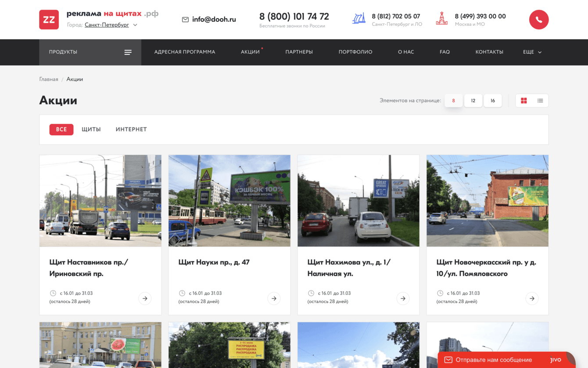Click the clock icon on Нахимова card
588x368 pixels.
[x=311, y=293]
